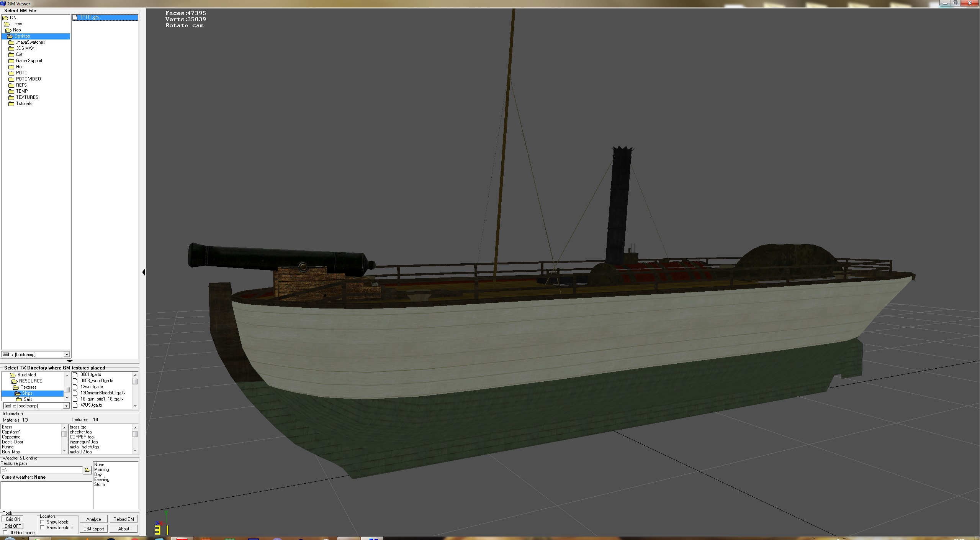Click the Reload GM button
This screenshot has width=980, height=540.
tap(124, 519)
